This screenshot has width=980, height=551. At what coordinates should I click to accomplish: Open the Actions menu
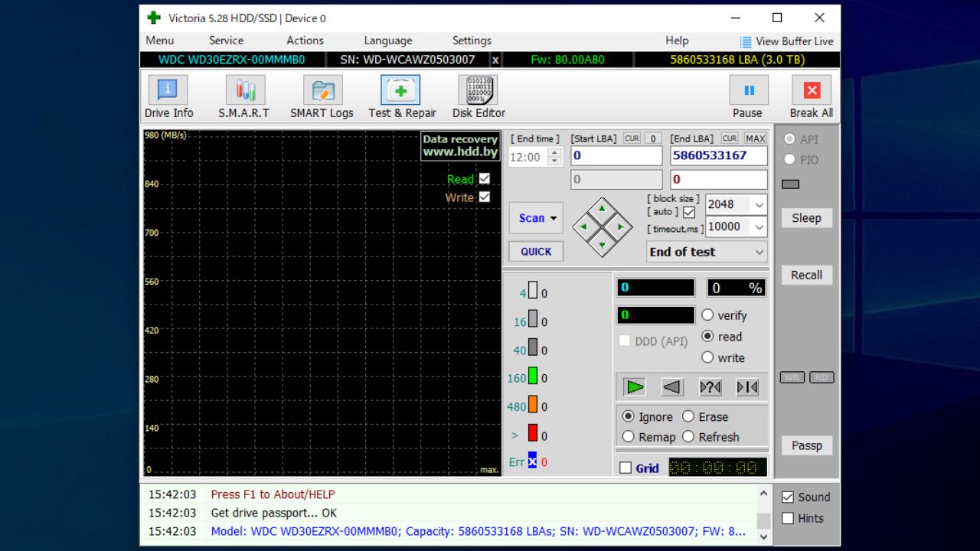[x=305, y=41]
